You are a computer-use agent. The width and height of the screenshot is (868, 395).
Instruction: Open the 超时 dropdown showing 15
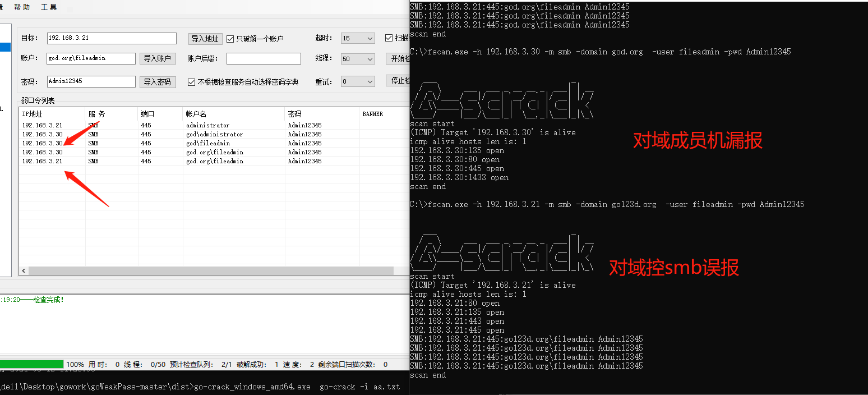pyautogui.click(x=358, y=38)
